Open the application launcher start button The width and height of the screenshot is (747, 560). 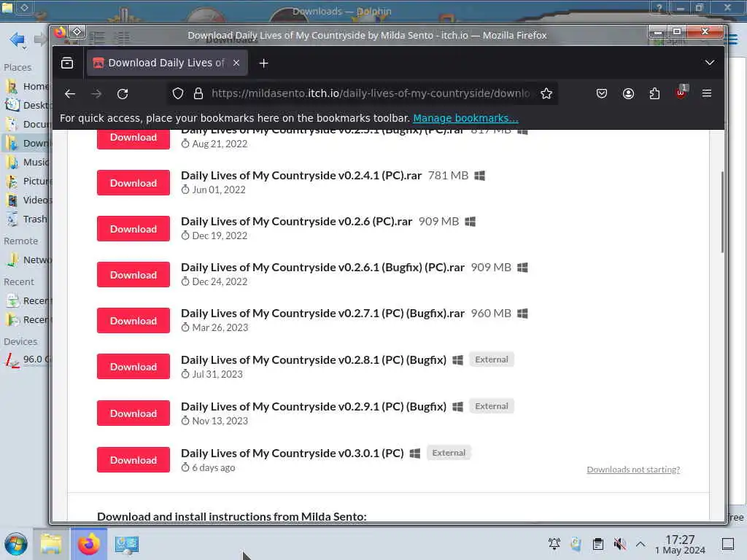(x=16, y=544)
